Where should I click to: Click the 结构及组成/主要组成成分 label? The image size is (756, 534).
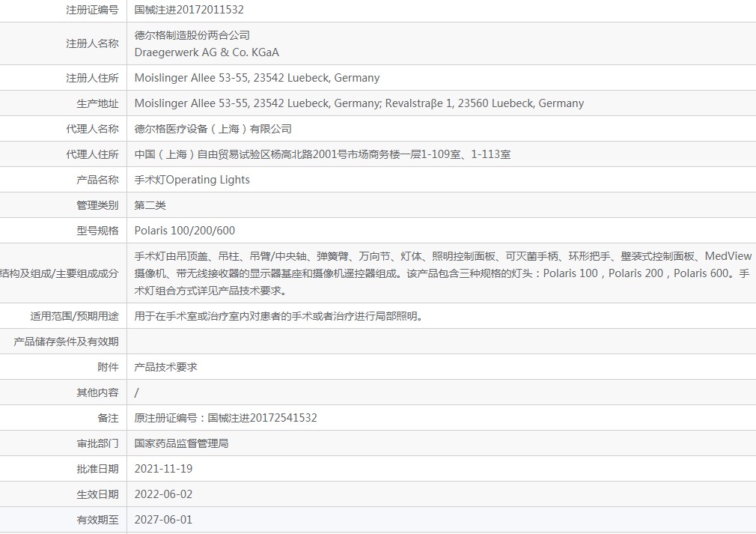[59, 273]
